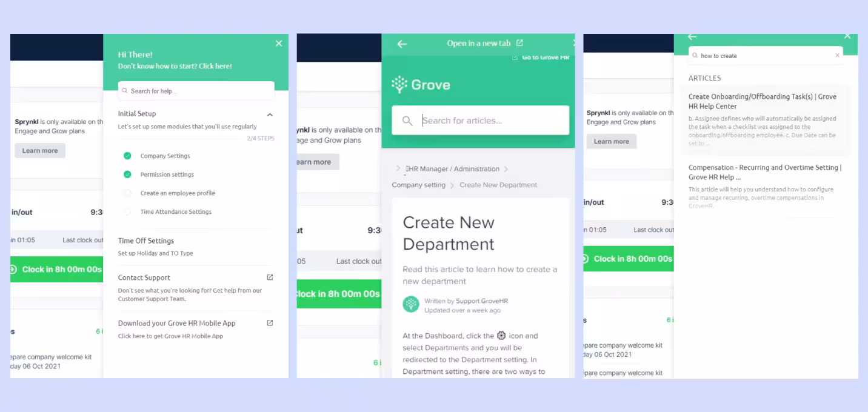Image resolution: width=868 pixels, height=412 pixels.
Task: Open Download your Grove HR Mobile App
Action: tap(176, 323)
